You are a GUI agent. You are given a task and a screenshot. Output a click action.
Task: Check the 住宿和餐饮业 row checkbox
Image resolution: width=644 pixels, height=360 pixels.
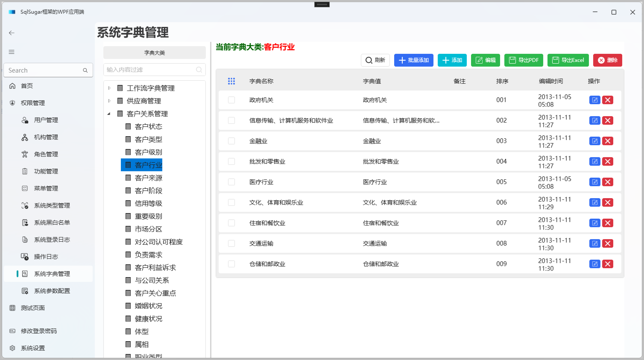point(231,223)
